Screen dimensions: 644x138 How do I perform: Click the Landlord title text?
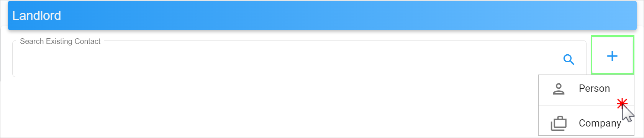37,15
